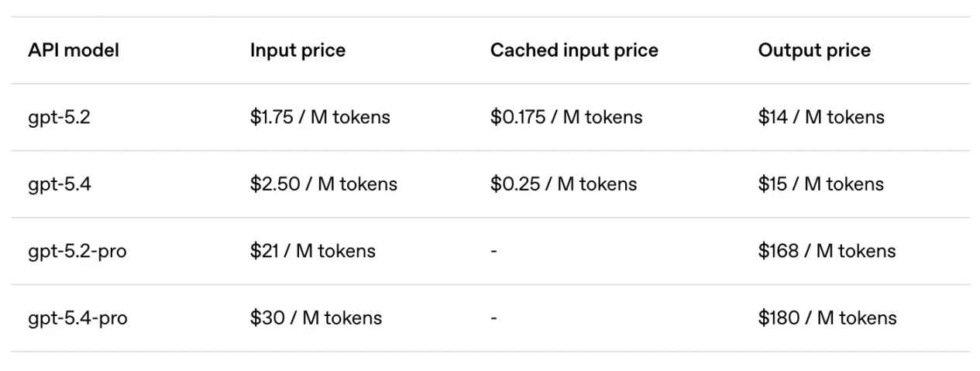The width and height of the screenshot is (980, 371).
Task: Click the cached price dash for gpt-5.4-pro
Action: pyautogui.click(x=493, y=318)
